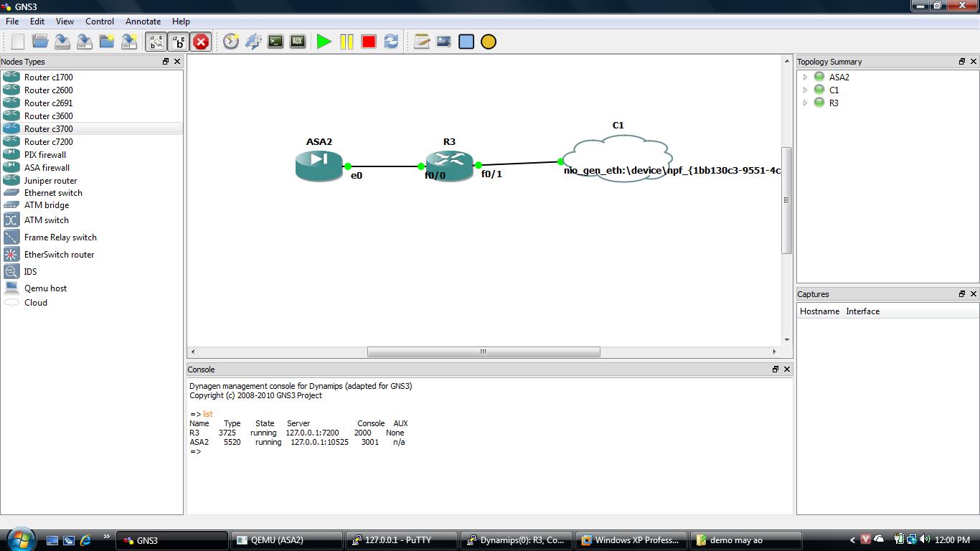Open console to all devices icon
980x551 pixels.
coord(275,42)
